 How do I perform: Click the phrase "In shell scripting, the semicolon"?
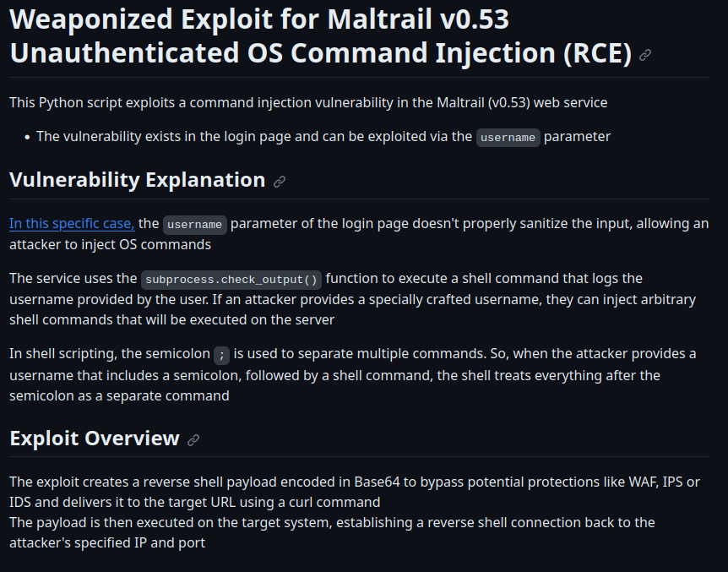[108, 353]
